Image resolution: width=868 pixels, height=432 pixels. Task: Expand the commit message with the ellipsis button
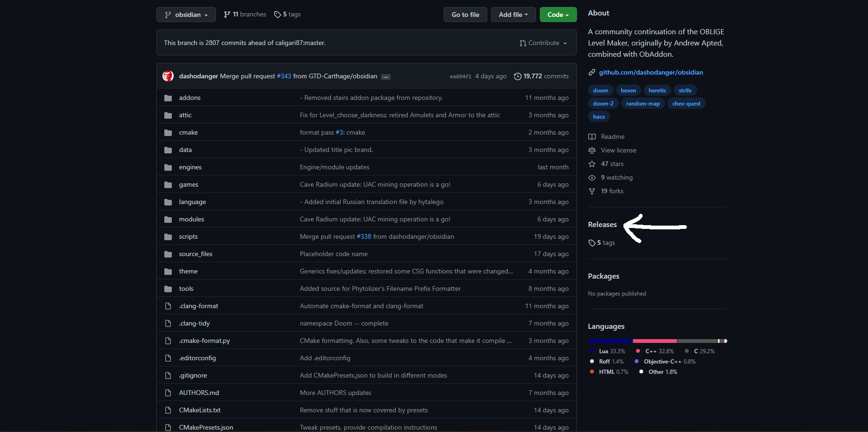point(386,76)
